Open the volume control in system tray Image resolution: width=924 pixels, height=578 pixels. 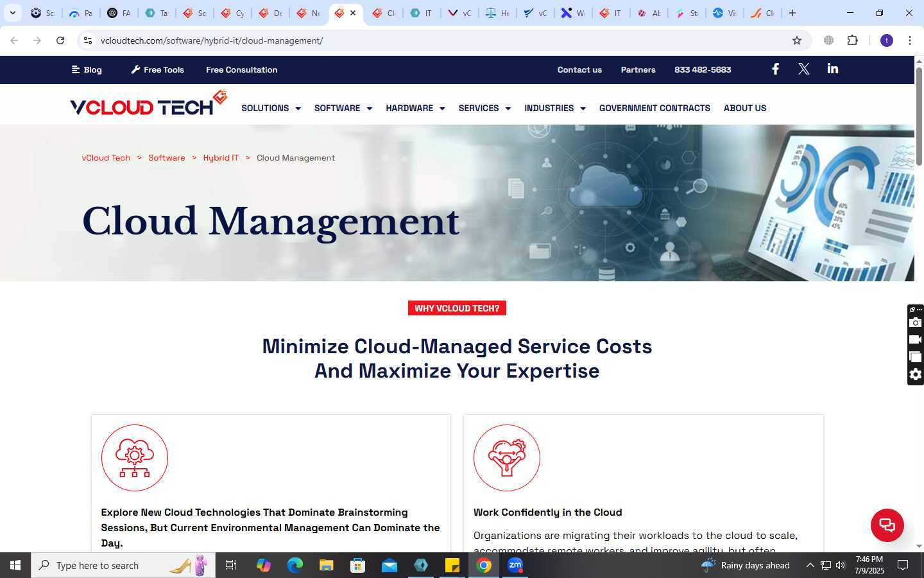[841, 565]
